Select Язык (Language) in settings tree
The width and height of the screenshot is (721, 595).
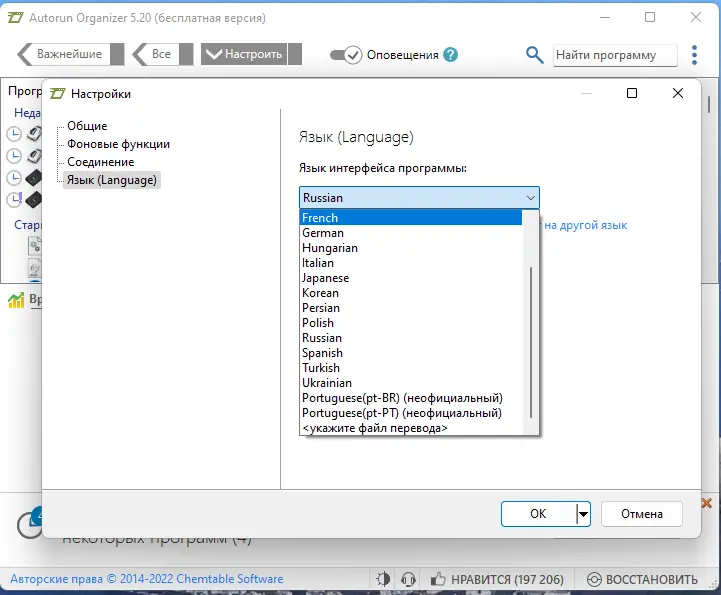[x=112, y=180]
